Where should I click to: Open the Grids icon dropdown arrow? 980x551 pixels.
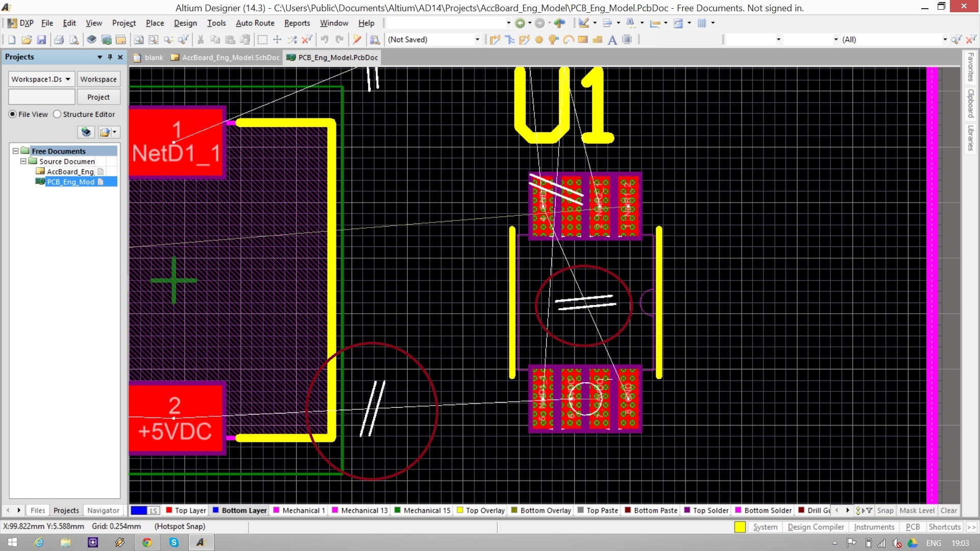713,23
